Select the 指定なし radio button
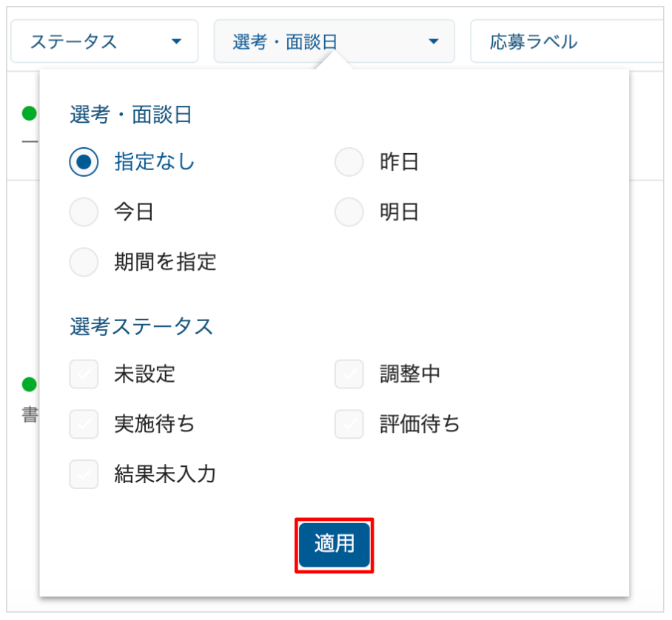The height and width of the screenshot is (620, 672). point(84,162)
